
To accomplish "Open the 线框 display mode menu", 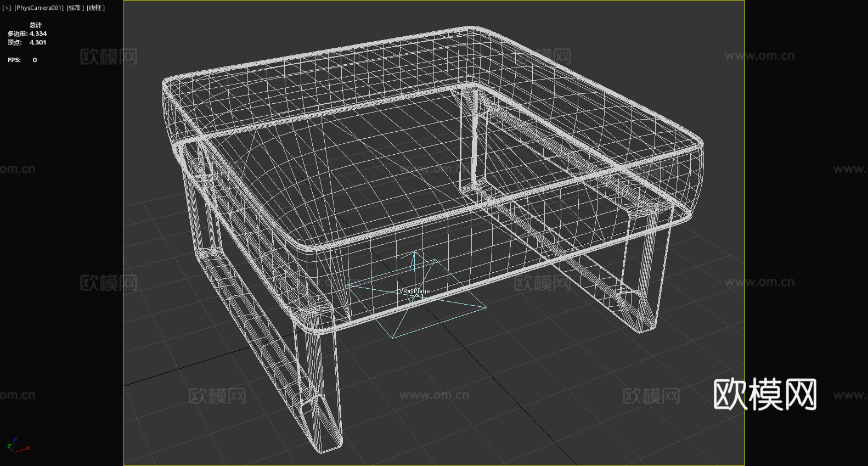I will click(x=95, y=8).
